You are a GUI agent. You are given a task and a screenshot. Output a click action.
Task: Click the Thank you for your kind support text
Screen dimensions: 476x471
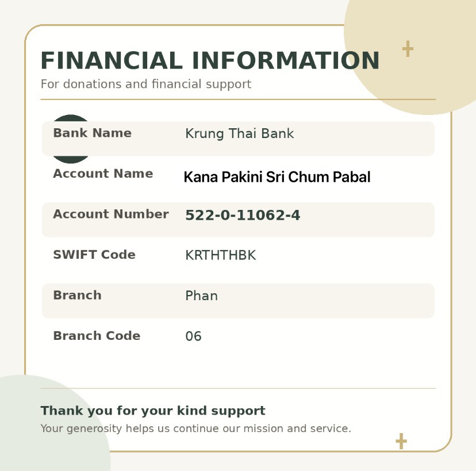coord(153,411)
